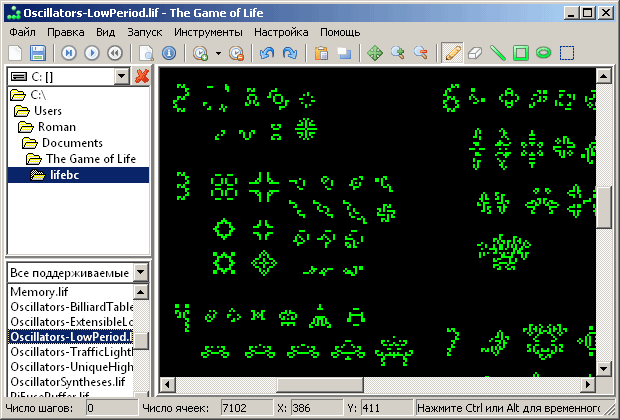The width and height of the screenshot is (620, 420).
Task: Open the Настройка menu
Action: (x=281, y=32)
